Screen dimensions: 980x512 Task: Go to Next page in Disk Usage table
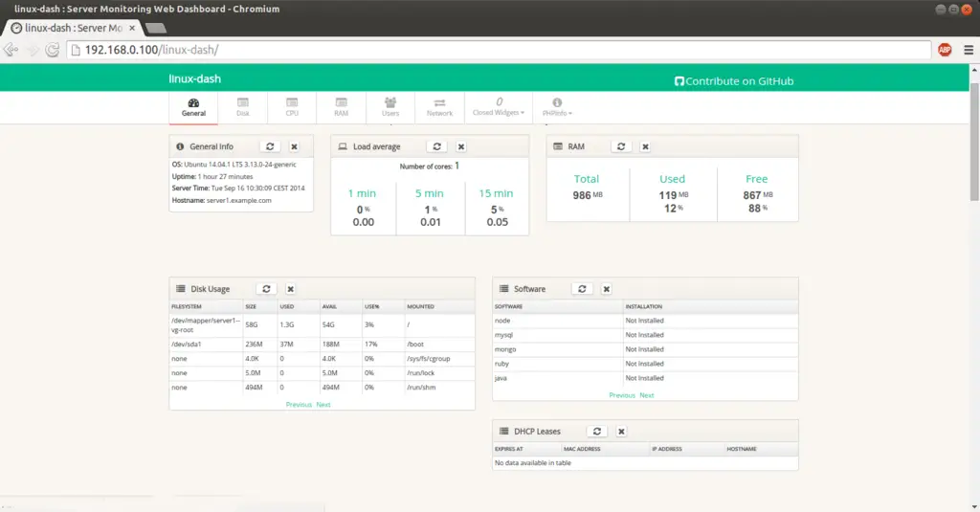pos(323,405)
